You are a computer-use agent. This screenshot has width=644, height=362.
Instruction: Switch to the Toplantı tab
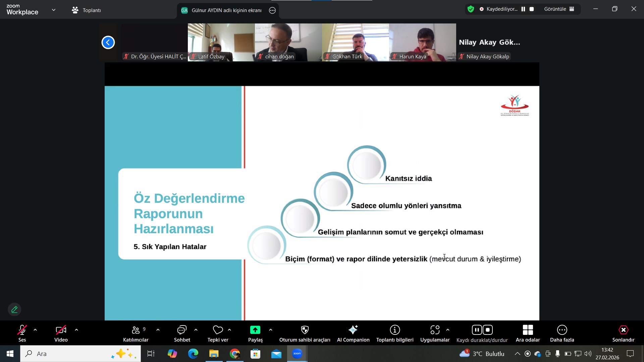click(x=87, y=10)
